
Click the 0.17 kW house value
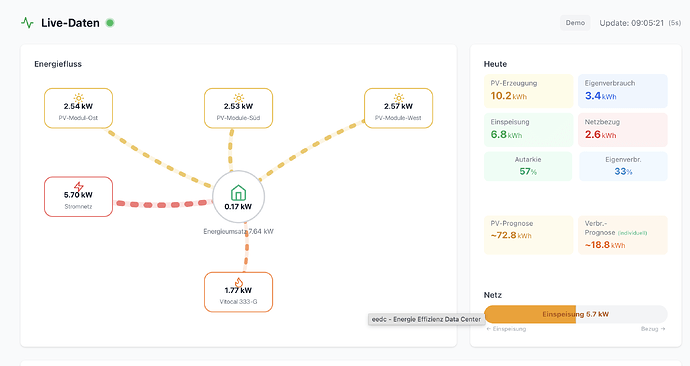(238, 207)
